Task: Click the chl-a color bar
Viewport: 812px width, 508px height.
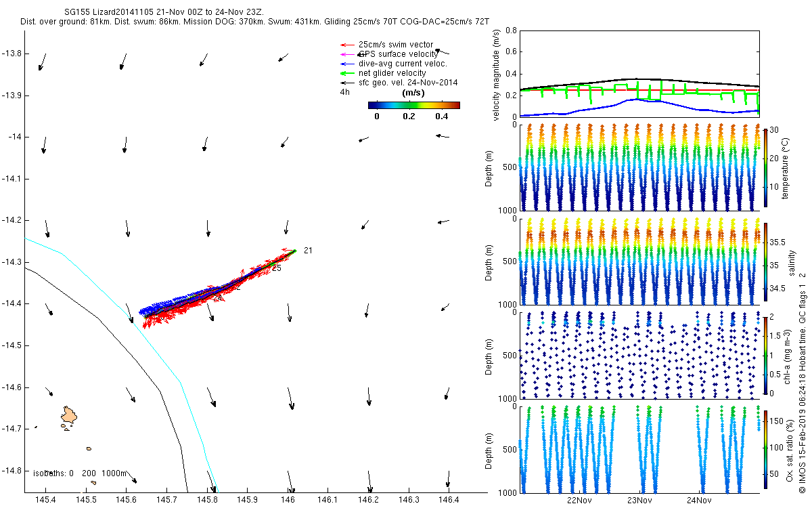Action: [765, 354]
